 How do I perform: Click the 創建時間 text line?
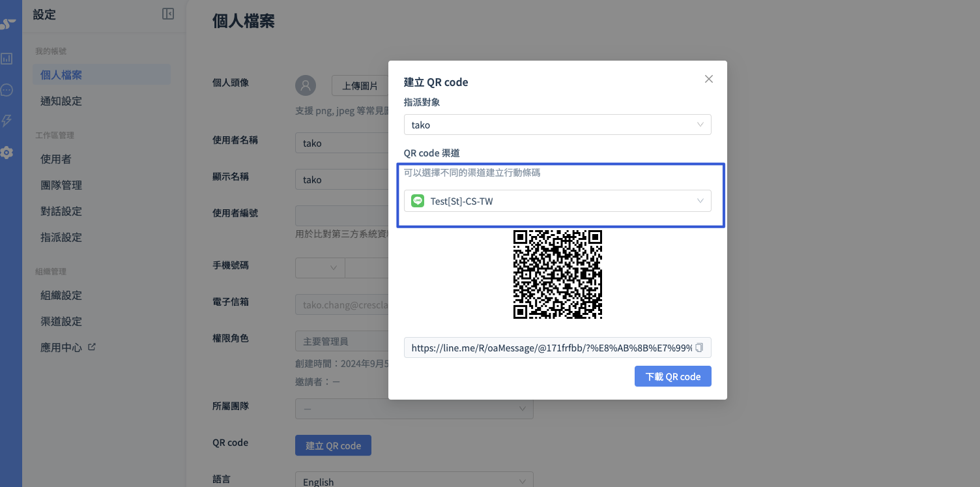(342, 363)
